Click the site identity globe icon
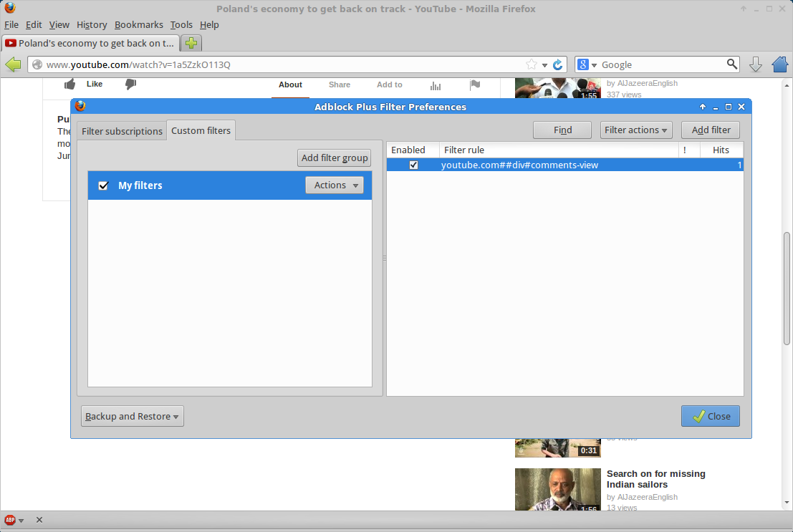The width and height of the screenshot is (793, 532). tap(37, 64)
